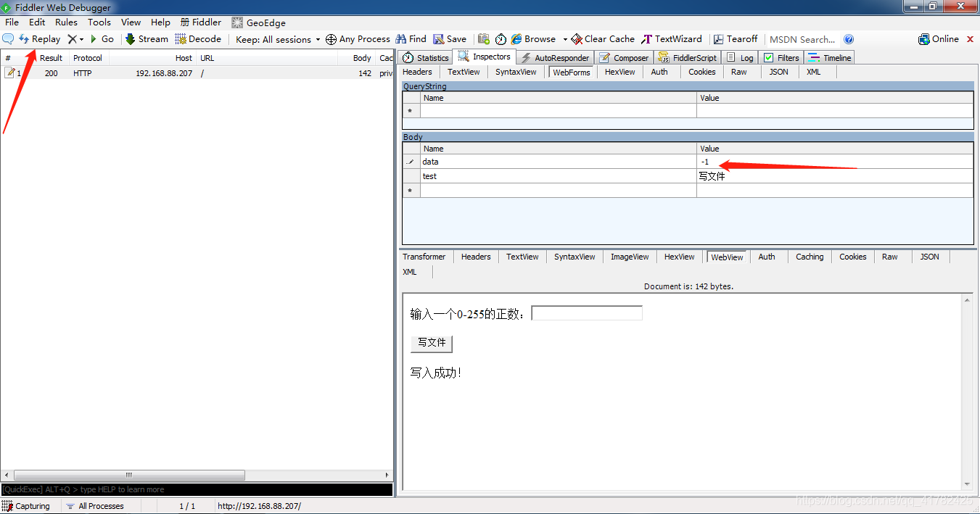Open the TextWizard tool
Screen dimensions: 980x514
pyautogui.click(x=672, y=39)
